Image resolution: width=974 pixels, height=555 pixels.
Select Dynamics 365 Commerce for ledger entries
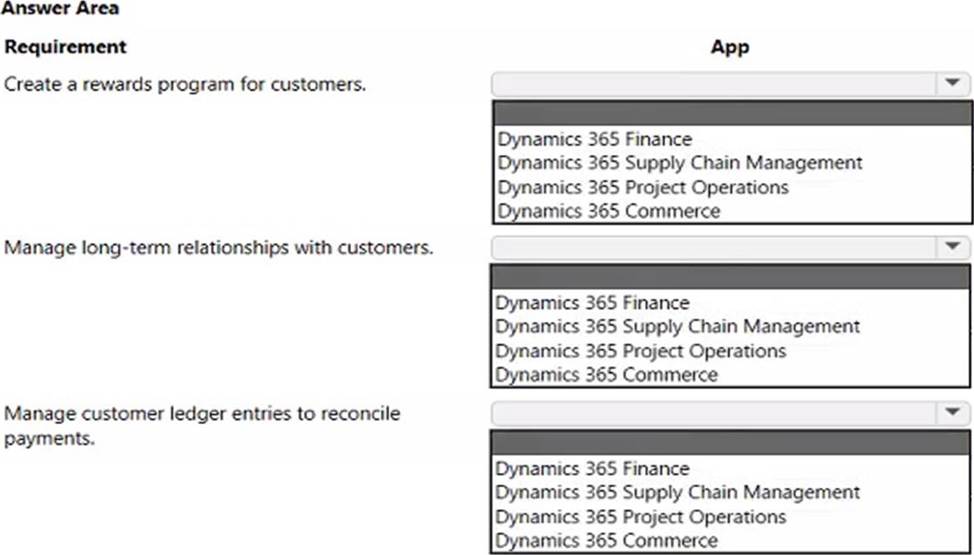[606, 540]
